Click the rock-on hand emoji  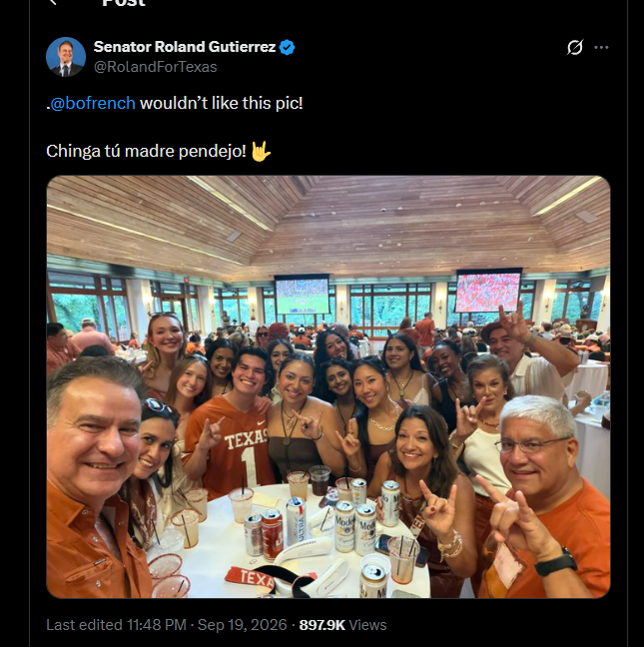(x=262, y=151)
